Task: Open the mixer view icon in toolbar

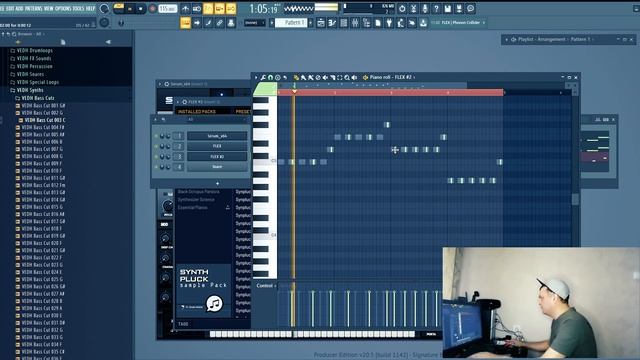Action: click(x=355, y=23)
